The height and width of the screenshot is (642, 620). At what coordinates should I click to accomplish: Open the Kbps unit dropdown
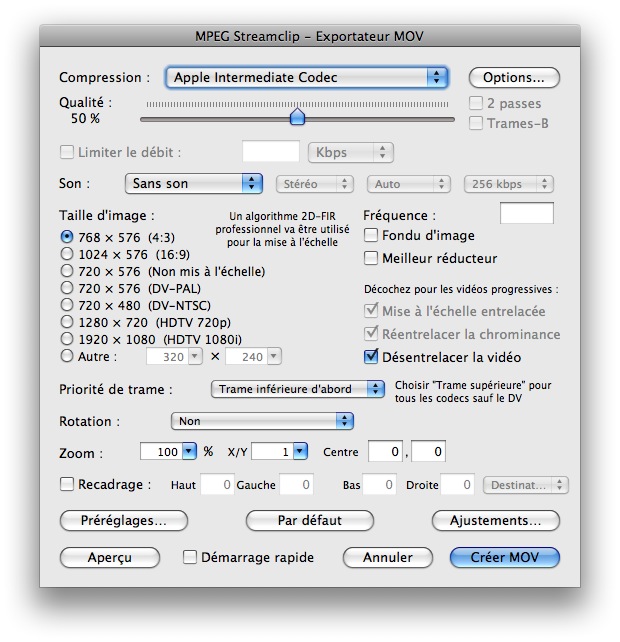(351, 152)
